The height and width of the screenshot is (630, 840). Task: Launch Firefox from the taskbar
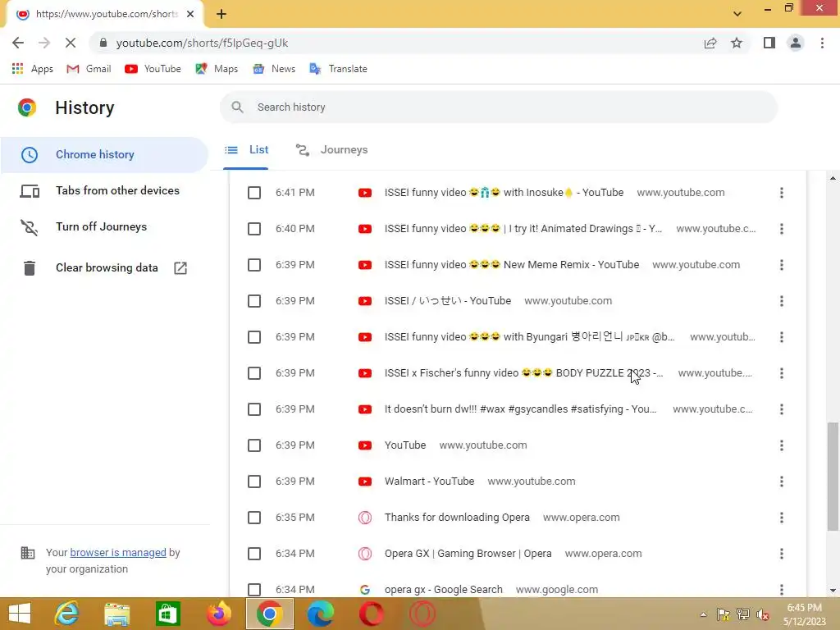pos(218,614)
